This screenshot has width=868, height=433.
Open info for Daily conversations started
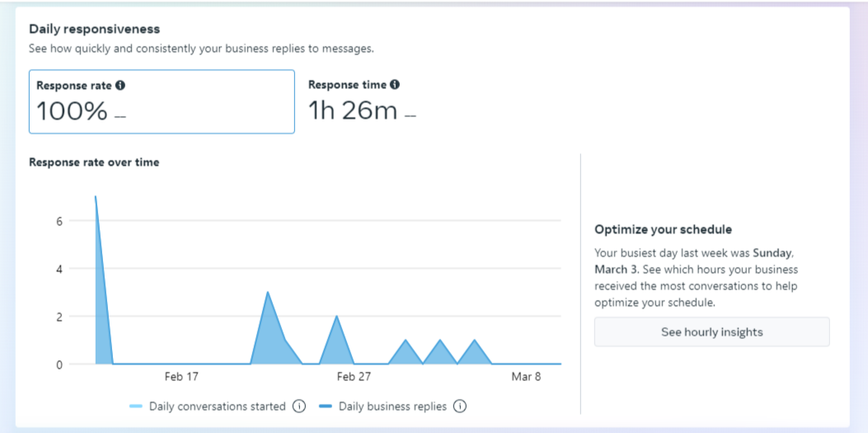pyautogui.click(x=299, y=407)
